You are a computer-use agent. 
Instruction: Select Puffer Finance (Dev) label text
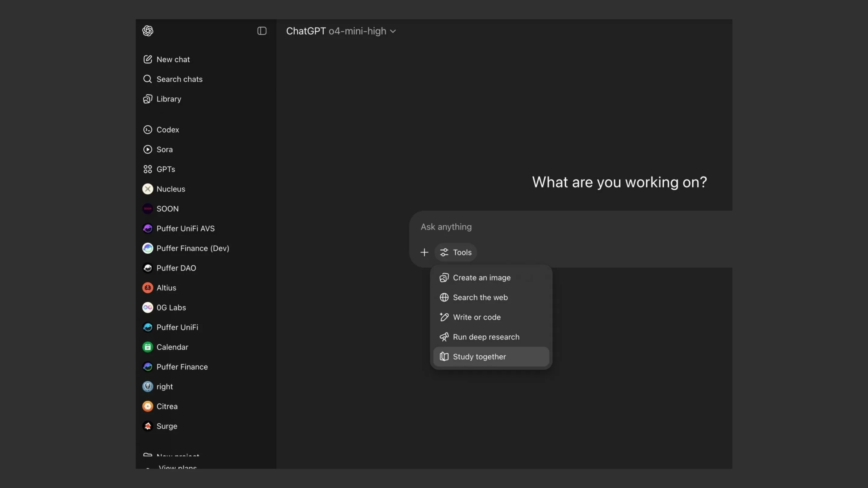pyautogui.click(x=193, y=249)
